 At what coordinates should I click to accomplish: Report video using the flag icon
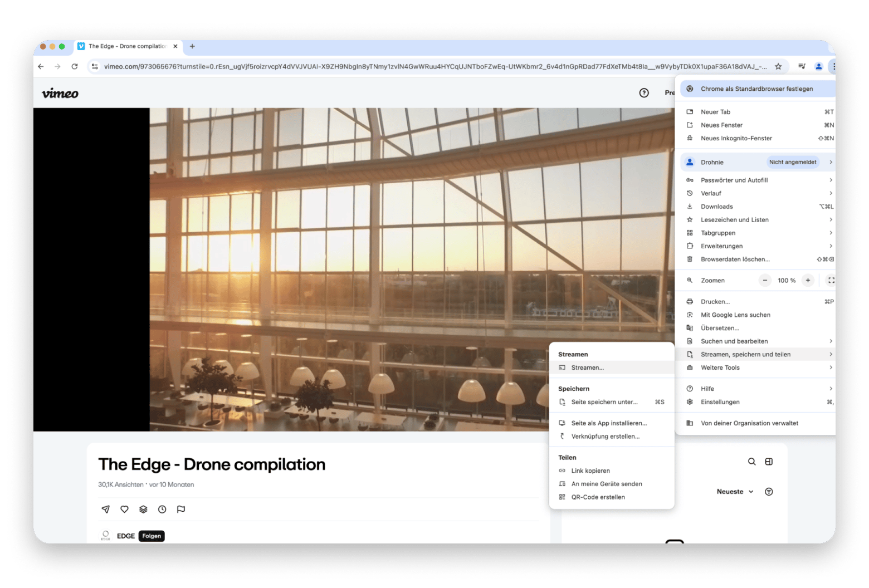[181, 509]
